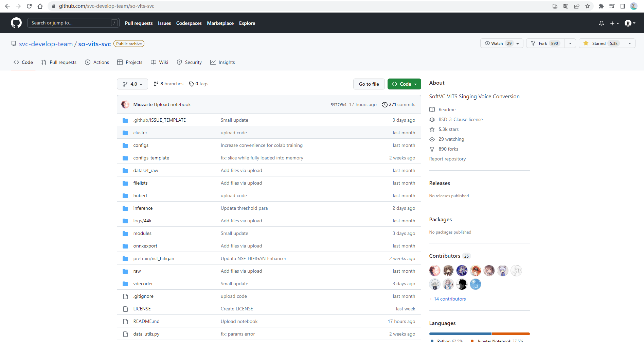Open Issues in the top navigation
Viewport: 644px width, 342px height.
pyautogui.click(x=164, y=23)
